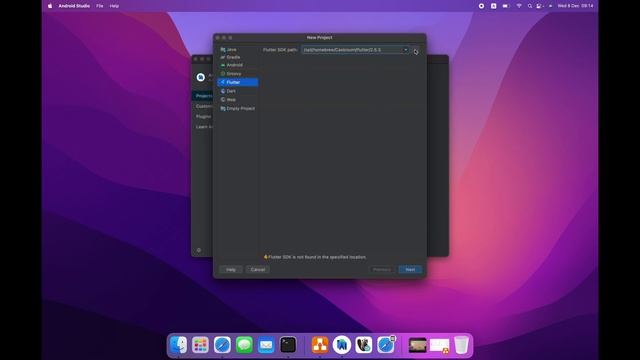Open the first Safari icon in dock
Screen dimensions: 640x360
pyautogui.click(x=222, y=345)
